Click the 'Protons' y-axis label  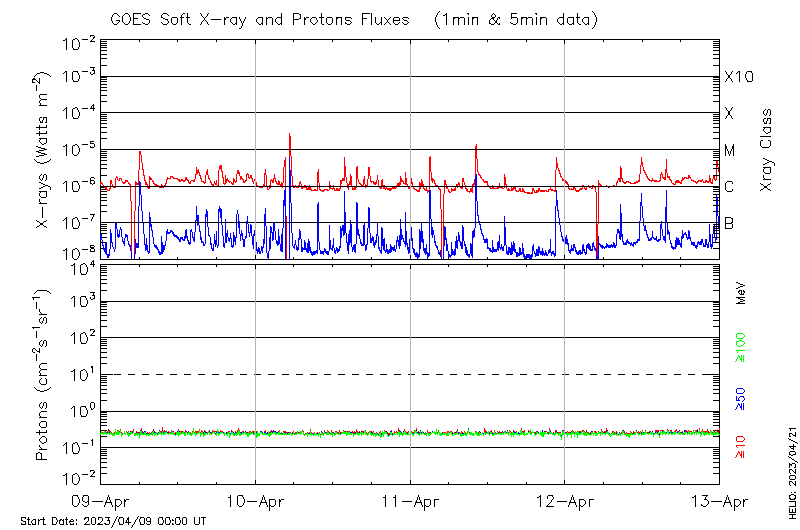(43, 374)
